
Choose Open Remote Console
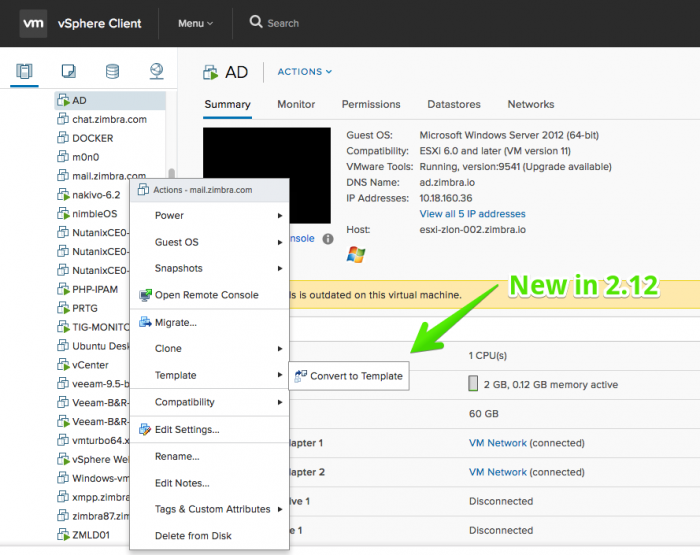click(209, 295)
